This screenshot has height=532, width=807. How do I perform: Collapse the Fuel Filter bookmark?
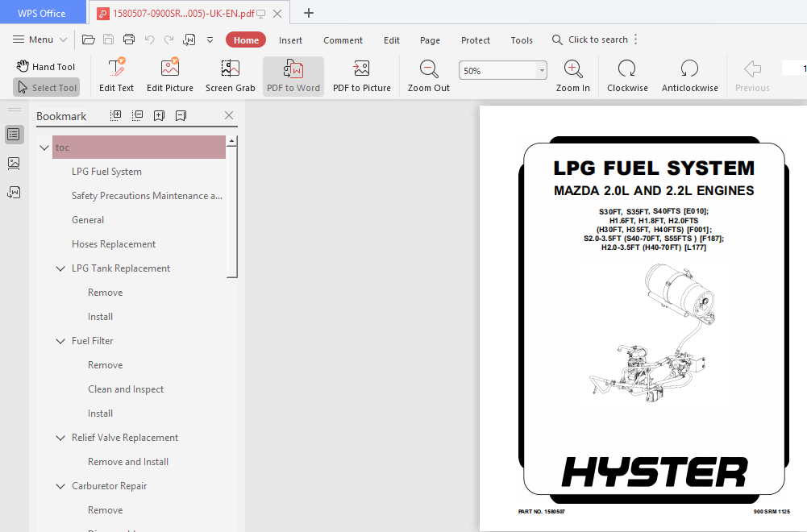(60, 341)
